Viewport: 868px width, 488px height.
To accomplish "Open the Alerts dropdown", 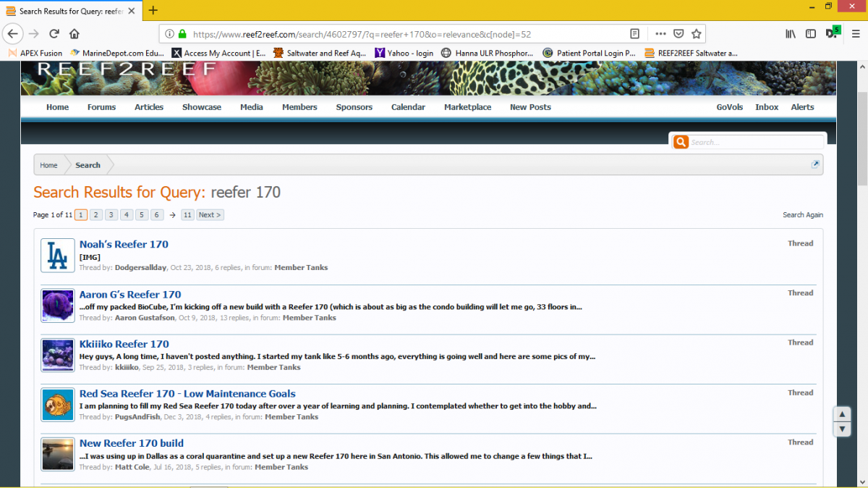I will pos(802,107).
